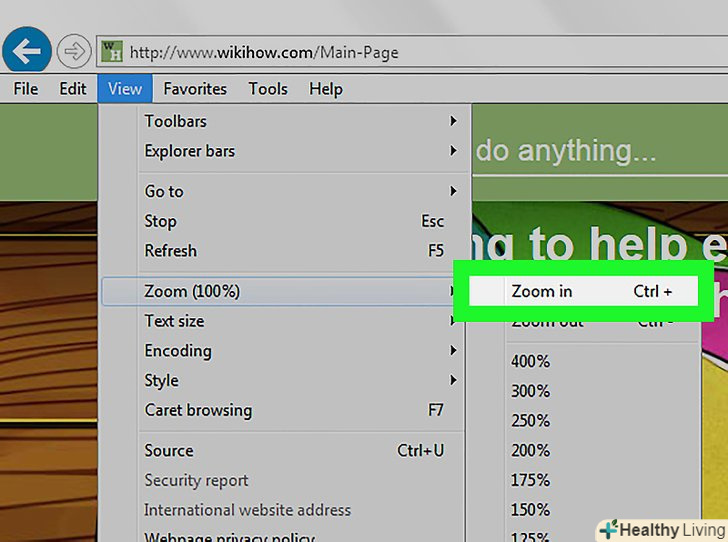The height and width of the screenshot is (542, 728).
Task: Open the Favorites menu
Action: tap(195, 89)
